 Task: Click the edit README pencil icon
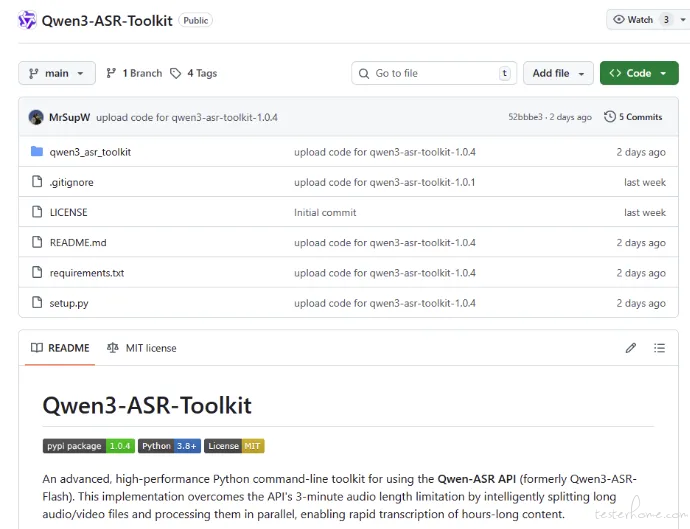630,348
